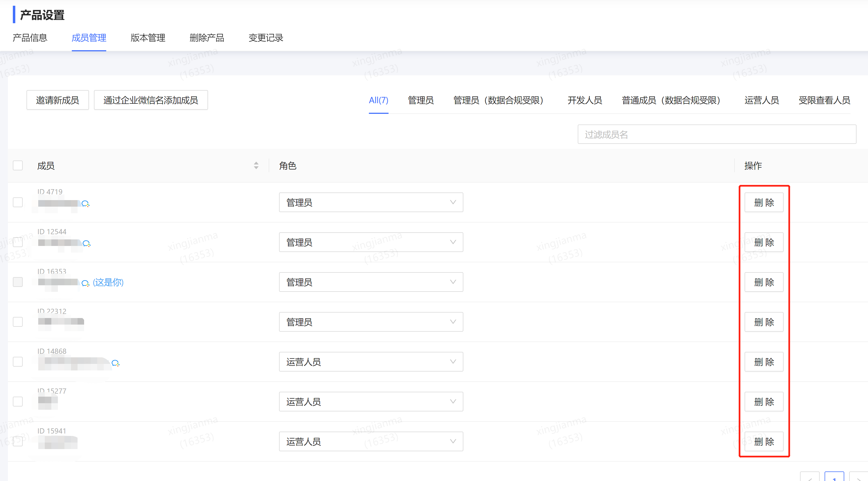Image resolution: width=868 pixels, height=481 pixels.
Task: Click the 操作 column header
Action: 753,165
